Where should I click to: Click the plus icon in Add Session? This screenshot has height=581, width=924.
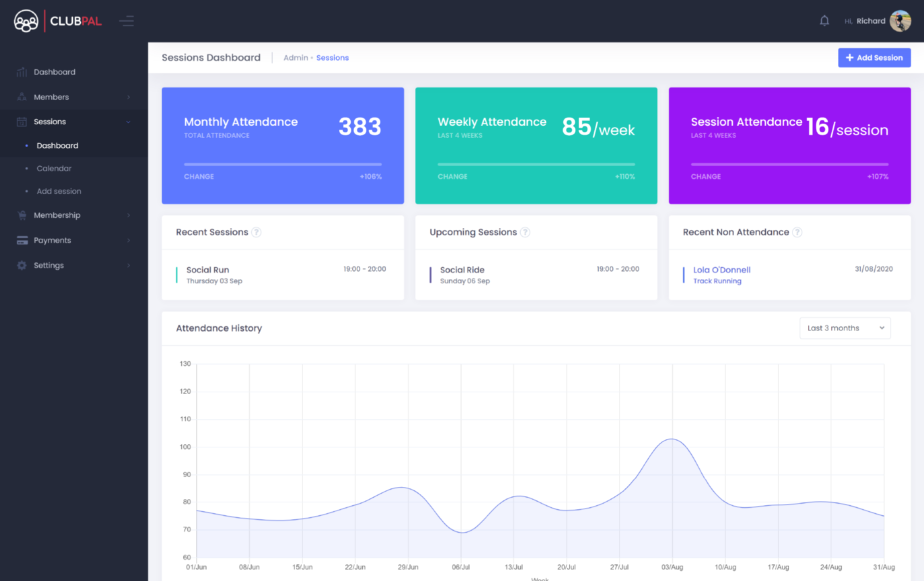click(849, 58)
